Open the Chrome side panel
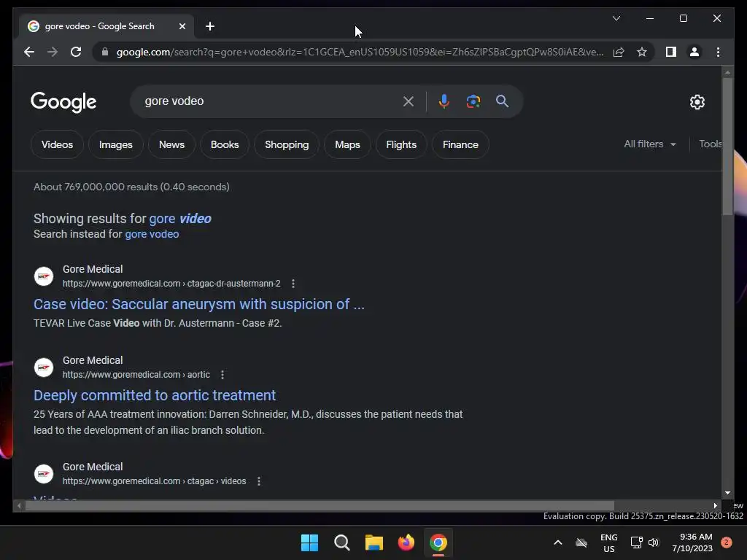Screen dimensions: 747x560 click(671, 52)
